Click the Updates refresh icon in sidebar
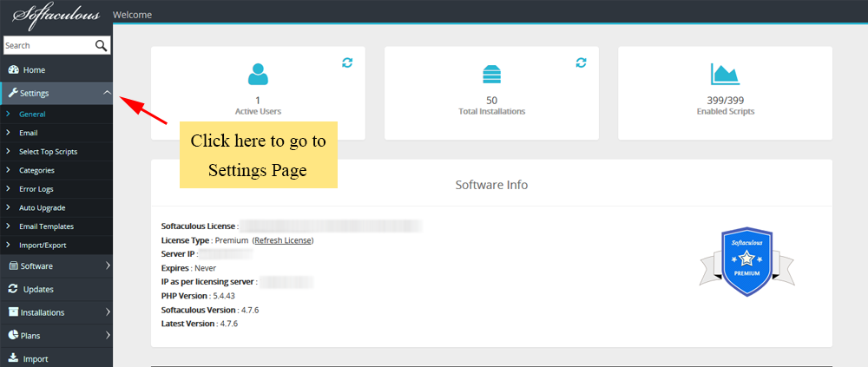 point(13,289)
